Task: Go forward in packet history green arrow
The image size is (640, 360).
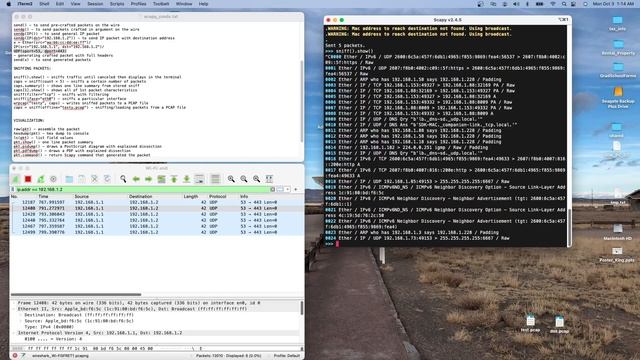Action: pos(149,179)
